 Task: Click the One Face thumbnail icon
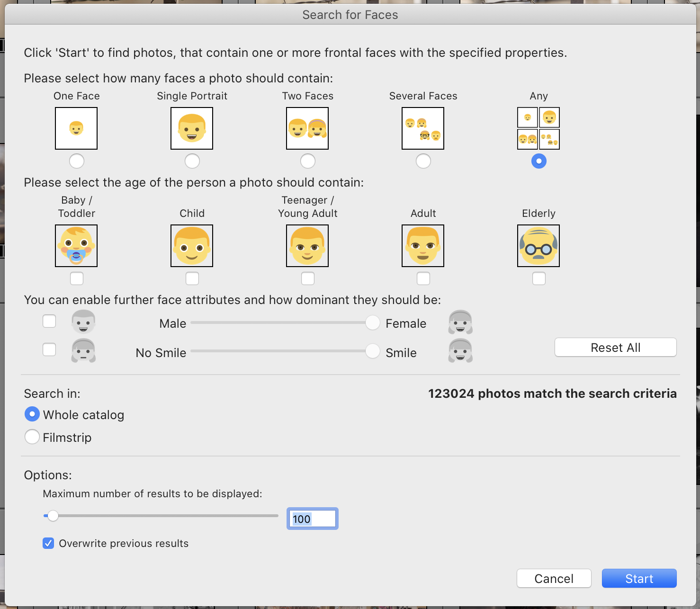coord(76,128)
